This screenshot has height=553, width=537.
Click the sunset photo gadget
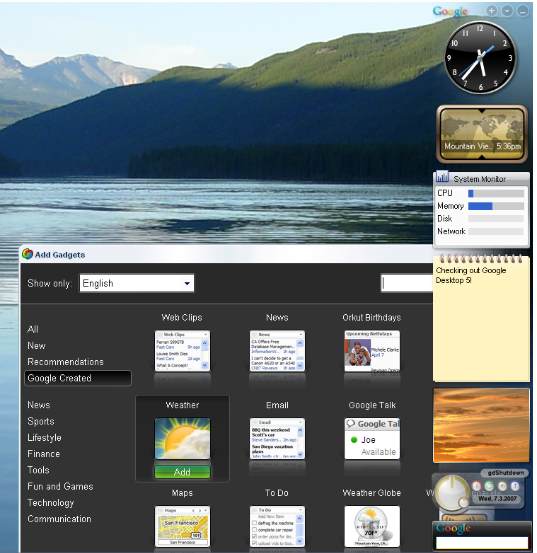point(481,425)
